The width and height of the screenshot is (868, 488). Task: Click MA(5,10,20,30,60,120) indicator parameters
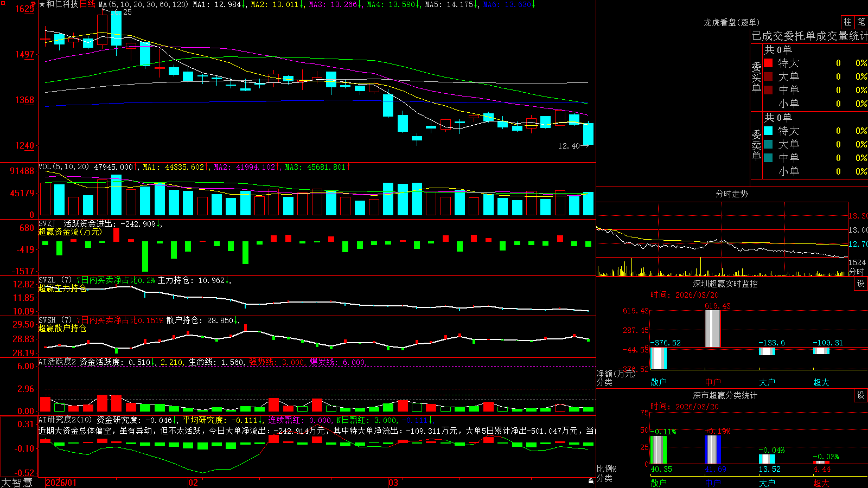tap(144, 4)
